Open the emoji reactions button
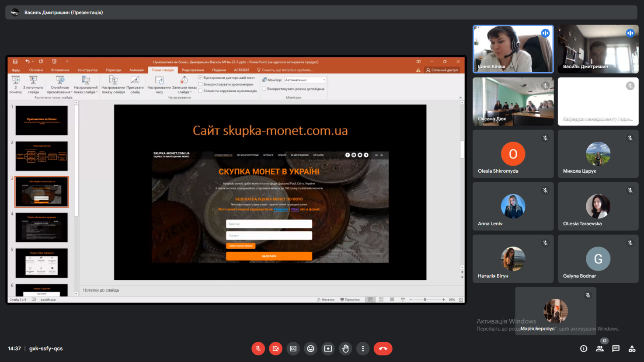This screenshot has width=644, height=362. (x=310, y=348)
